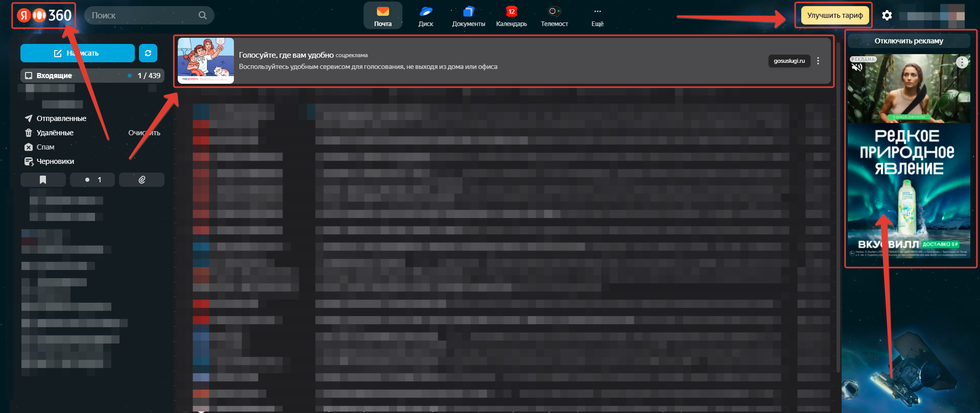This screenshot has height=413, width=980.
Task: Open the settings gear icon
Action: click(x=887, y=15)
